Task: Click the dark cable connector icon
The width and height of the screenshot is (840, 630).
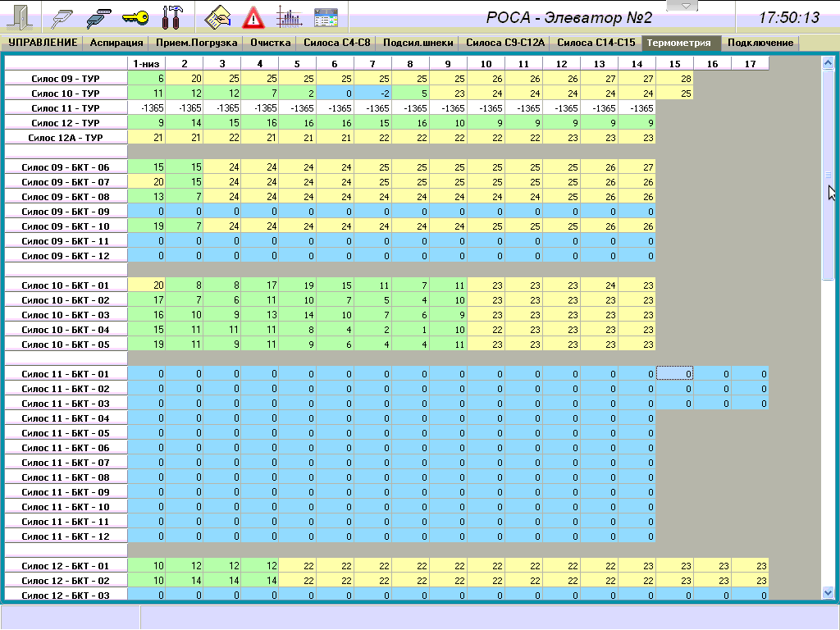Action: point(99,16)
